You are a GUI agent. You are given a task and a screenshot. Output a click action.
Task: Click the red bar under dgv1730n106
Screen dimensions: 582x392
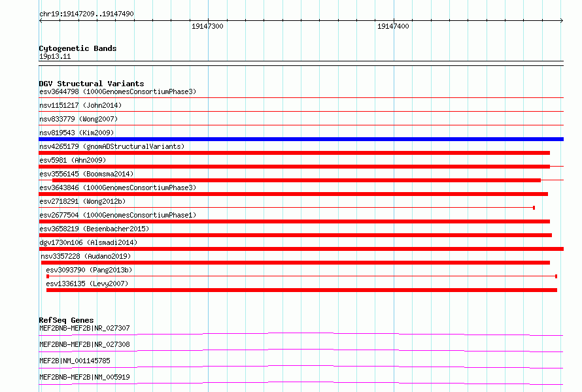pyautogui.click(x=301, y=249)
